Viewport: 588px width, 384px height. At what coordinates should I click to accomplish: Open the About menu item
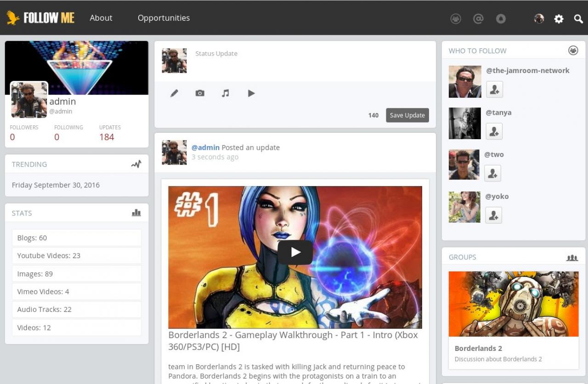coord(101,18)
